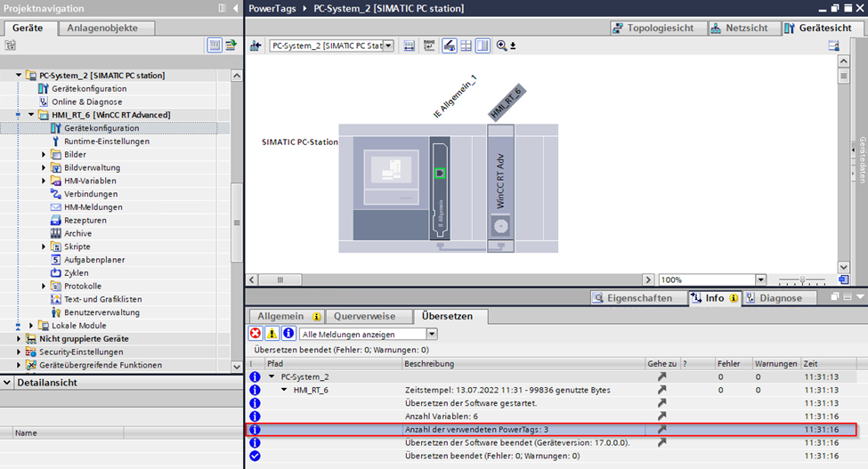Click the Go-to arrow in the PowerTags row
Viewport: 868px width, 469px height.
coord(661,429)
